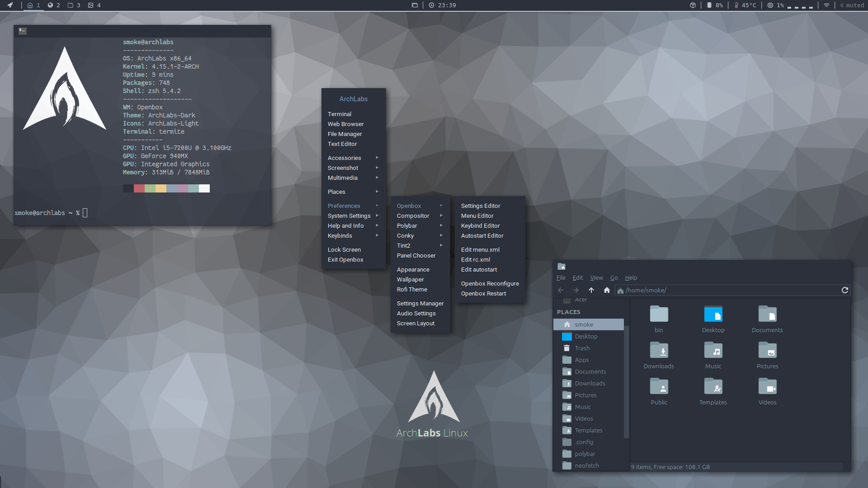
Task: Click the wifi status icon in the panel
Action: pyautogui.click(x=826, y=5)
